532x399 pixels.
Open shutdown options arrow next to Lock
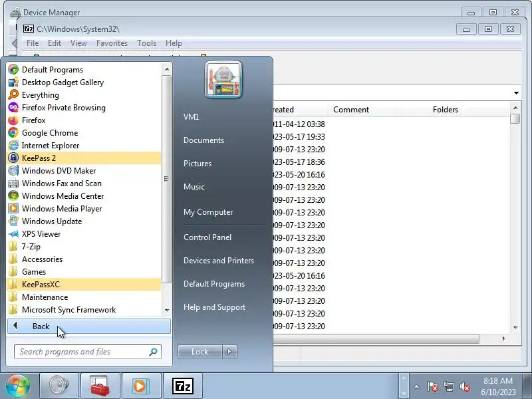[229, 352]
